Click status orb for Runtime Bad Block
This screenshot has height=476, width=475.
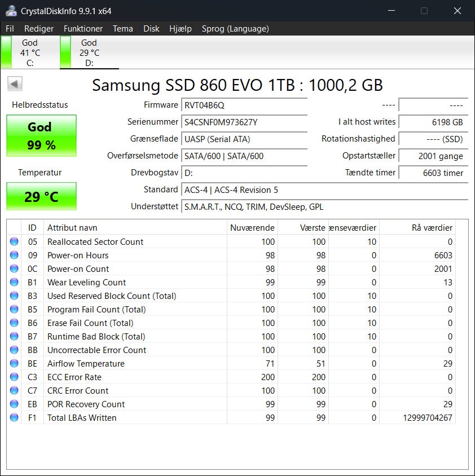click(x=14, y=336)
